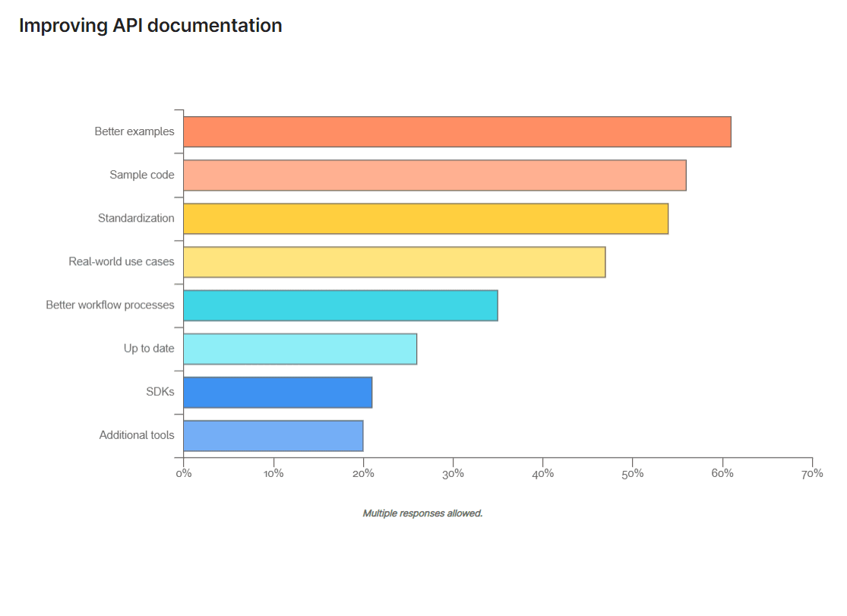Screen dimensions: 847x616
Task: Click the 'SDKs' category label
Action: (x=160, y=391)
